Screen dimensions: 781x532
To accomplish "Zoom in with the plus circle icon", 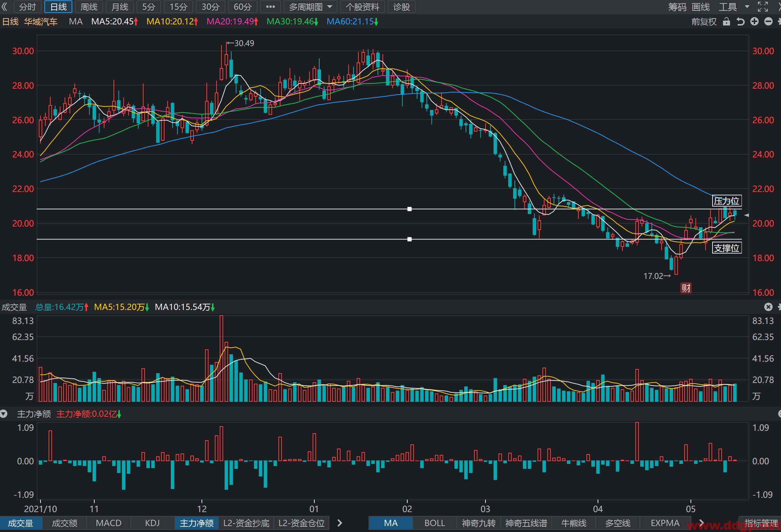I will [x=754, y=22].
